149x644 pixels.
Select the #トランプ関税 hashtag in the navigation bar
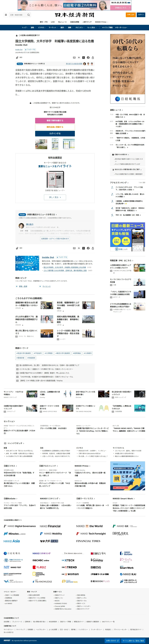pyautogui.click(x=107, y=27)
